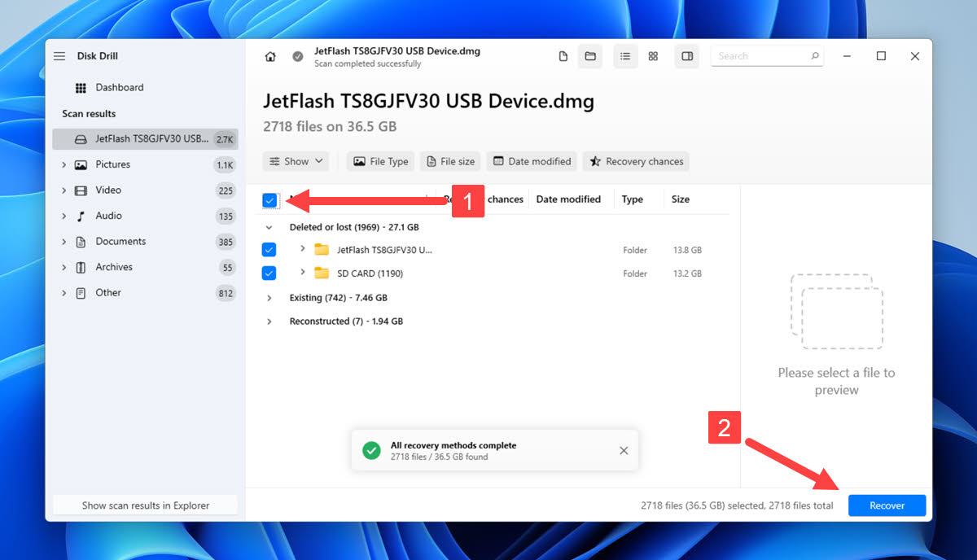Switch to the file view icon
This screenshot has width=977, height=560.
coord(563,56)
